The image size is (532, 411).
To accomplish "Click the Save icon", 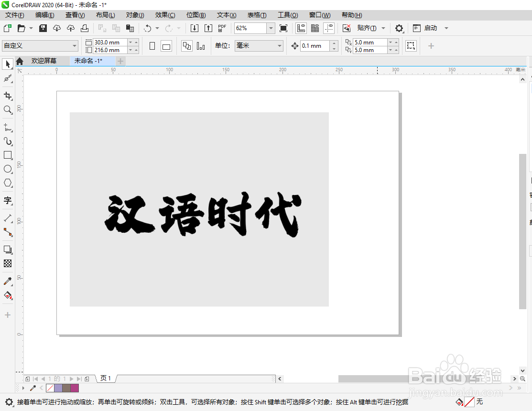I will pos(43,28).
